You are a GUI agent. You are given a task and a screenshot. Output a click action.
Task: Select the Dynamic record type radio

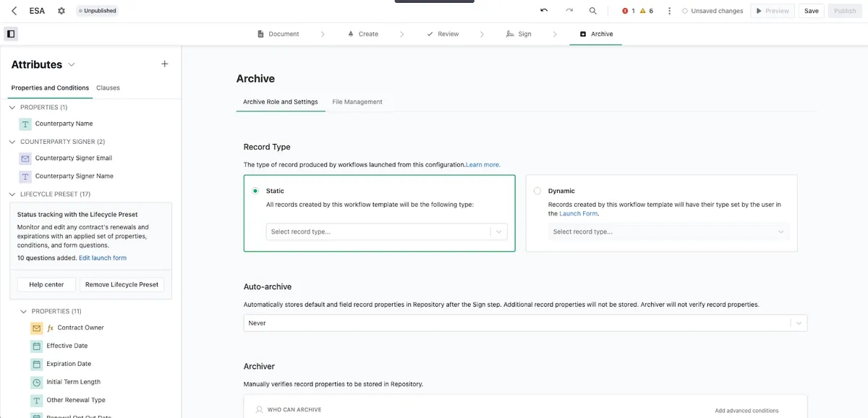537,191
